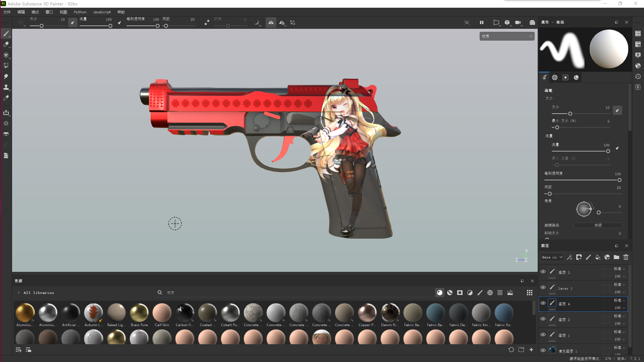Select the Eraser tool
Screen dimensions: 644x362
point(6,44)
